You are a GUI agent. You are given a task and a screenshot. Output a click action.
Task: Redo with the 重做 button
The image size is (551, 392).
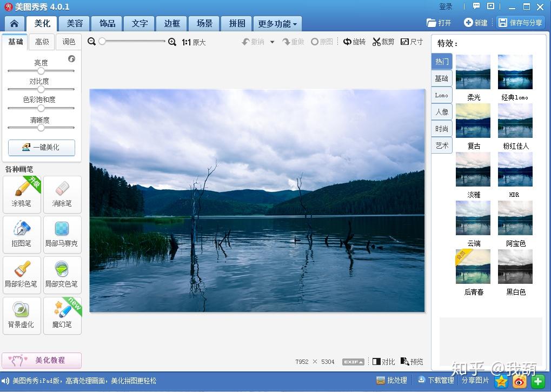294,42
